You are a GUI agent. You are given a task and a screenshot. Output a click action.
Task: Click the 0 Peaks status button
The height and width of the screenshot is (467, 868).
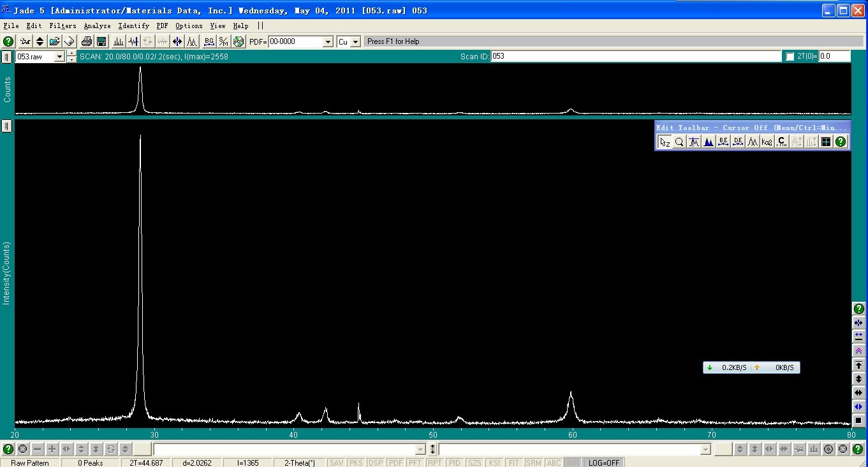90,463
